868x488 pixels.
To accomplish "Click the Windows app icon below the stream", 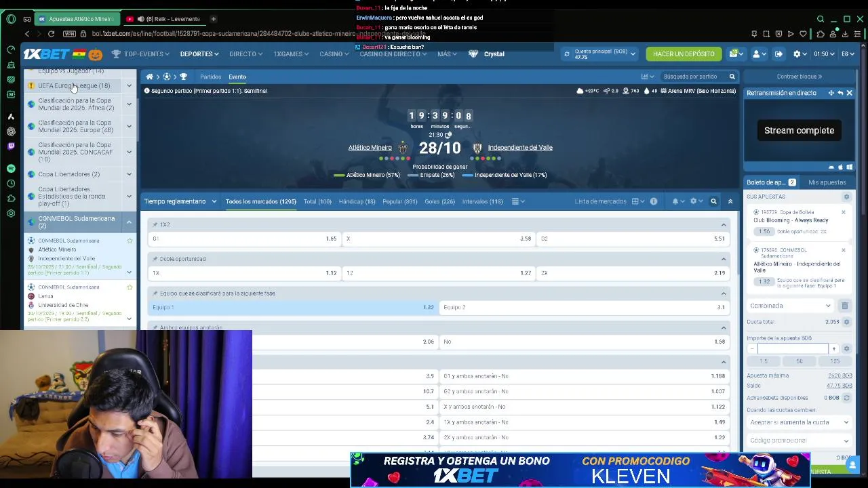I will 850,167.
